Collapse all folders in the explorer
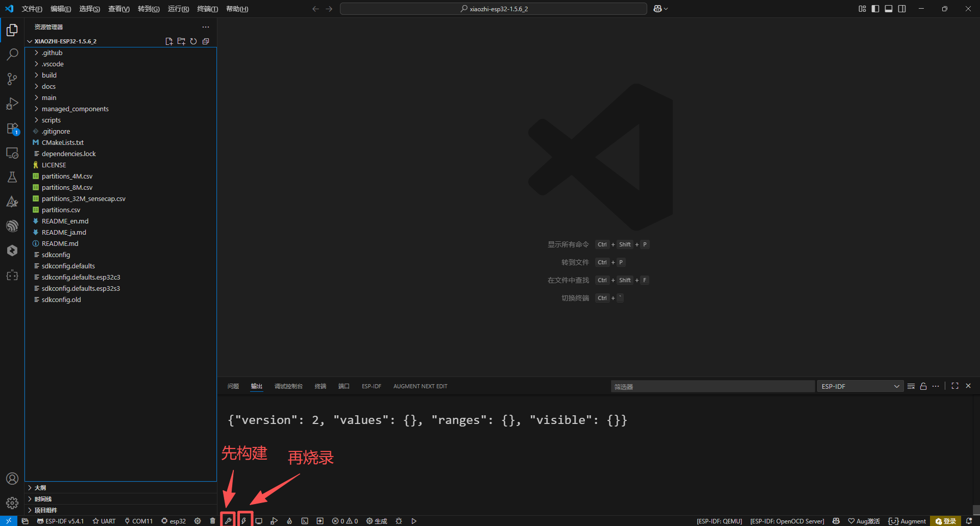Screen dimensions: 980x526 (x=206, y=41)
